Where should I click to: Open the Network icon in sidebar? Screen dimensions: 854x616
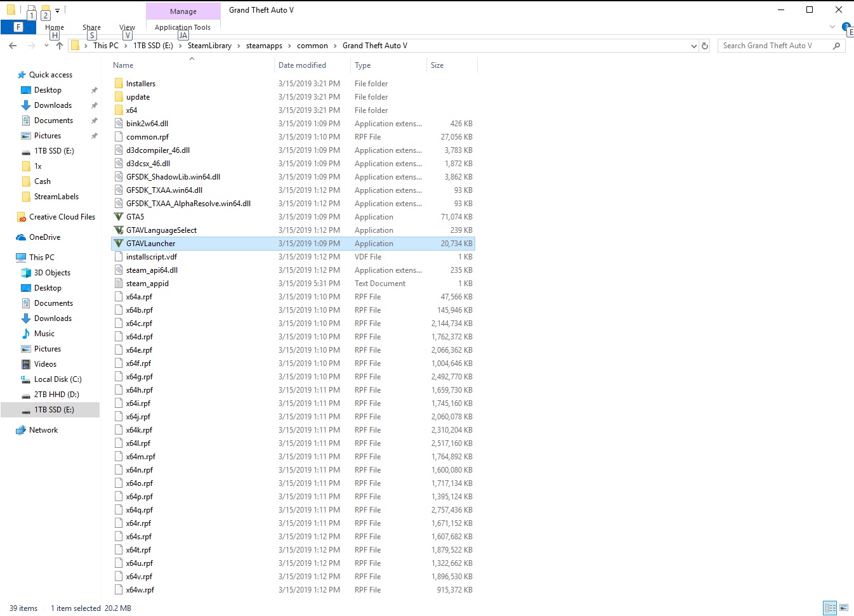(x=22, y=430)
